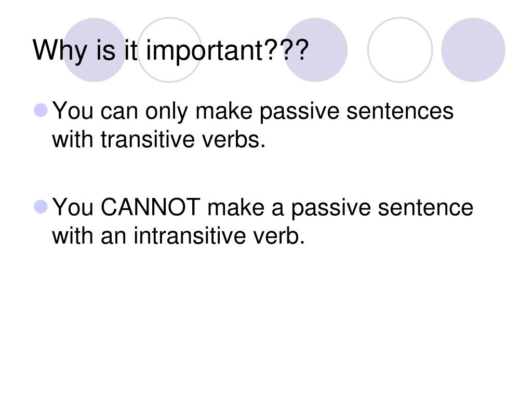
Task: Click the word 'only' in first bullet
Action: pyautogui.click(x=166, y=112)
